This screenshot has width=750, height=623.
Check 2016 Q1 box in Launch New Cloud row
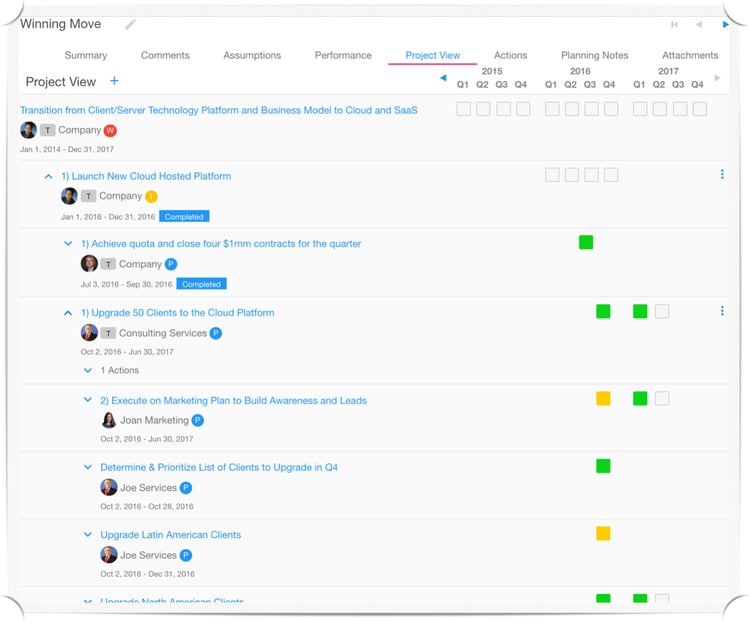pos(552,175)
